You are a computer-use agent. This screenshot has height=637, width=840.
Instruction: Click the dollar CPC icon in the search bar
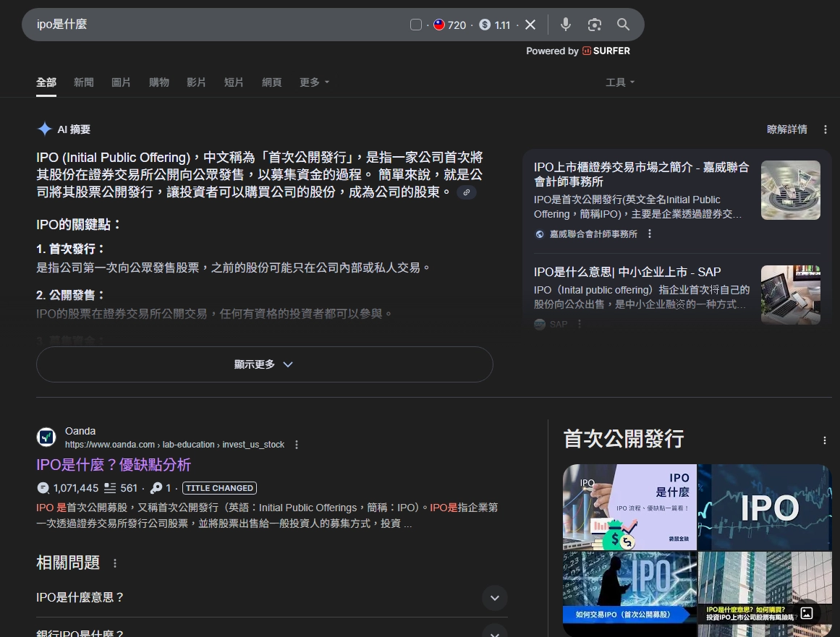coord(485,25)
